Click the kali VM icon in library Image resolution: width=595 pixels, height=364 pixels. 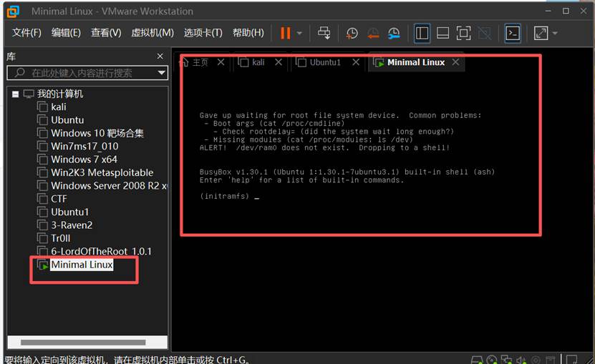tap(42, 107)
